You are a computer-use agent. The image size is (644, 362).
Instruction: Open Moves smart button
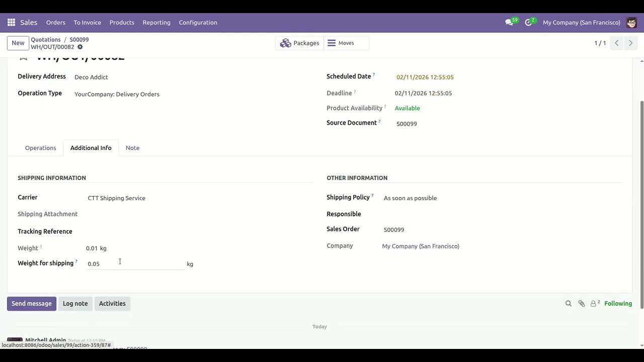346,43
